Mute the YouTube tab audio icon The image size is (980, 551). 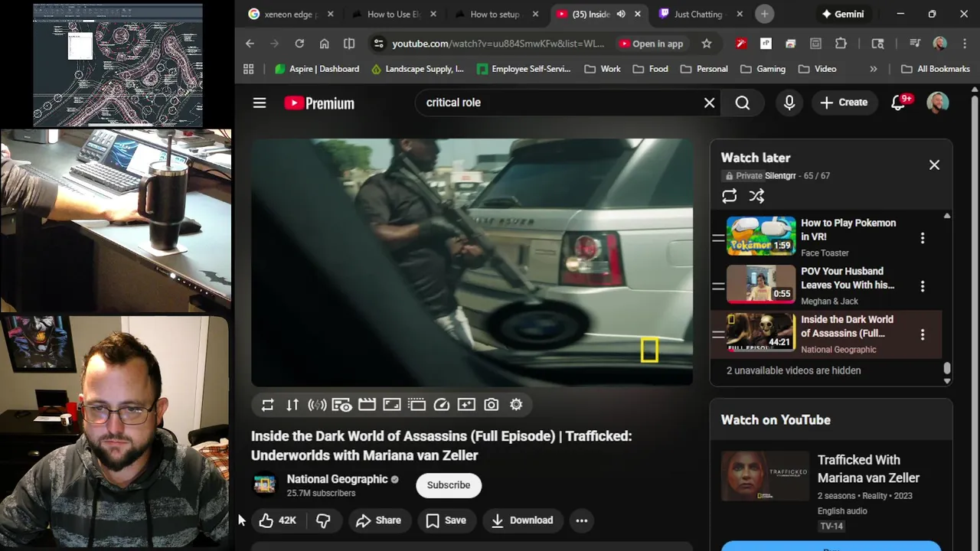coord(620,14)
